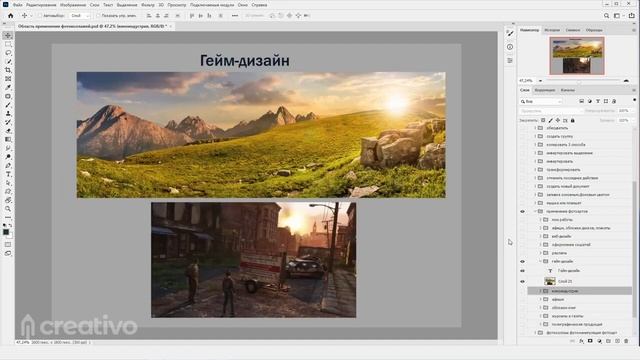Image resolution: width=640 pixels, height=360 pixels.
Task: Expand the киноиндустрия group
Action: pos(540,291)
